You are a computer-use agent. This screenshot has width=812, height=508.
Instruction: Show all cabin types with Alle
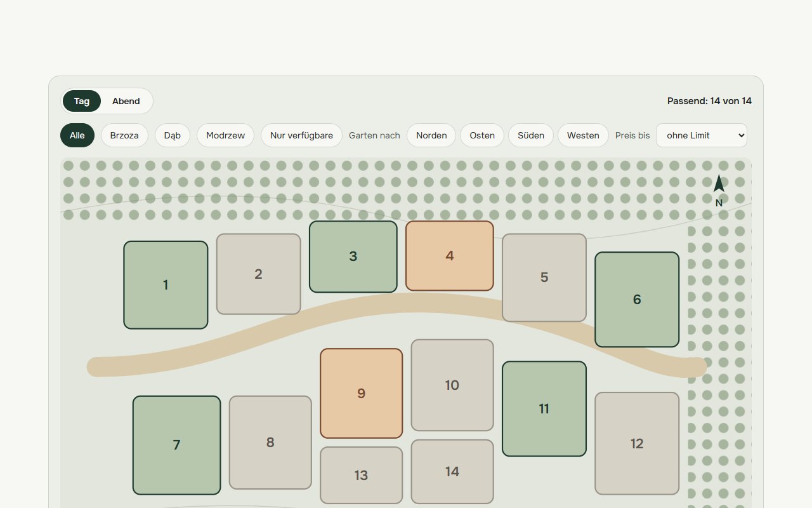[77, 135]
